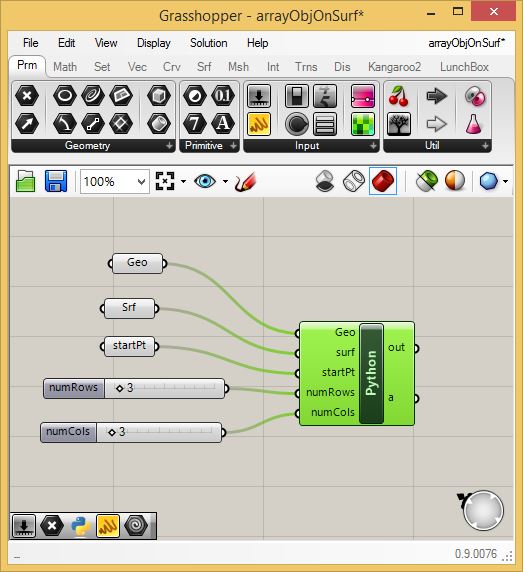Select the Brep parameter icon
Viewport: 523px width, 572px height.
click(x=159, y=123)
